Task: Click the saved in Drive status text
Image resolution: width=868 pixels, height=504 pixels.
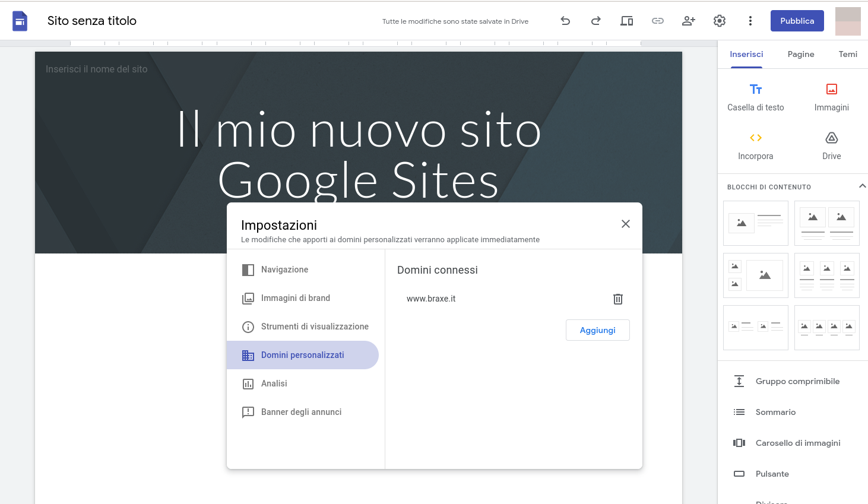Action: pyautogui.click(x=455, y=21)
